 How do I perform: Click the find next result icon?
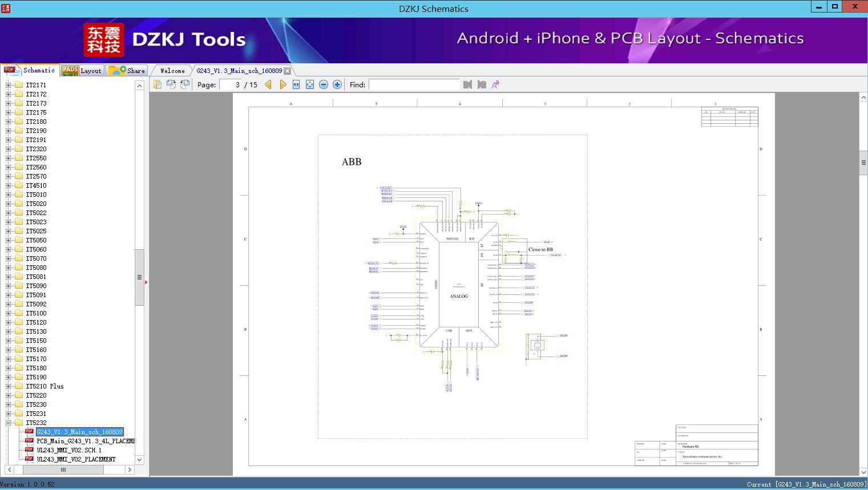482,84
